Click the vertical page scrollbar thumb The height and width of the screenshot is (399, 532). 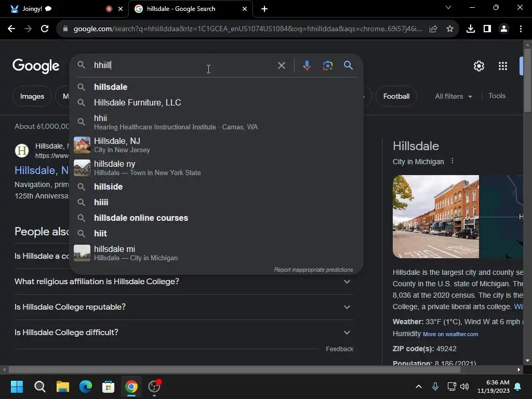[527, 80]
